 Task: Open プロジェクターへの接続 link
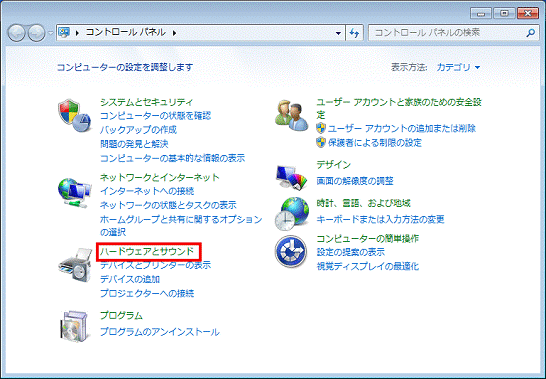click(x=147, y=293)
